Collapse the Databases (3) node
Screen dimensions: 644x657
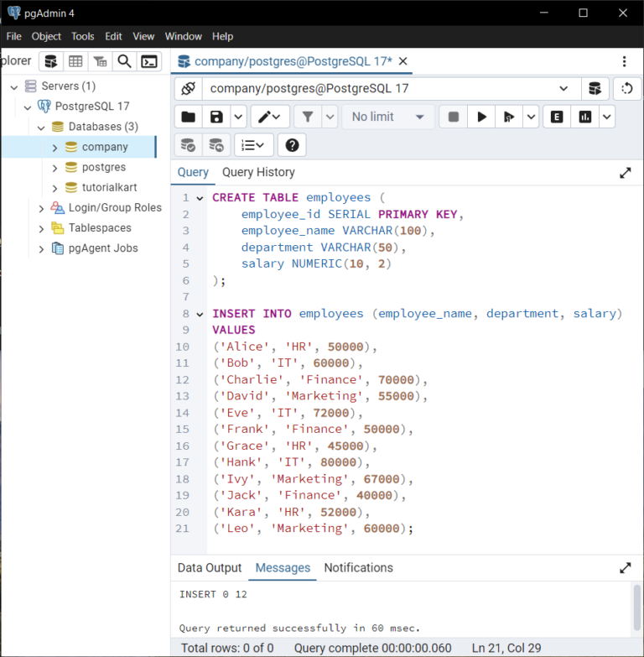coord(41,128)
